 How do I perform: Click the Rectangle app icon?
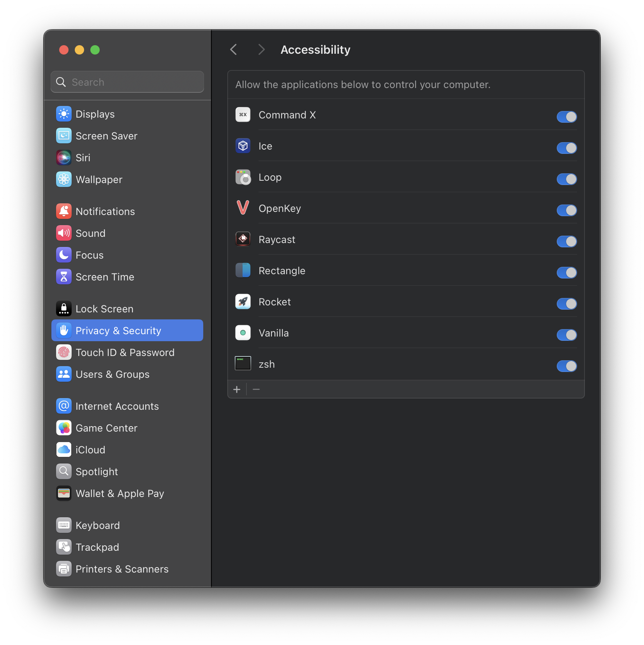[243, 271]
